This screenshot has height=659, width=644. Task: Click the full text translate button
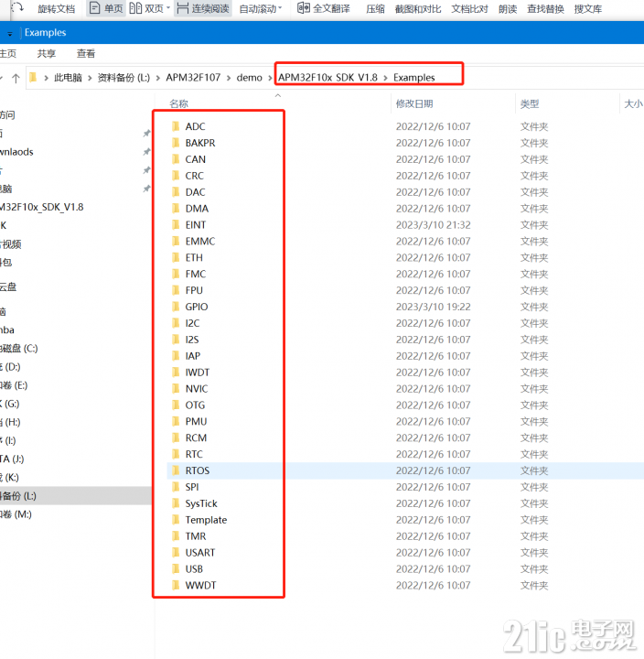pos(323,8)
